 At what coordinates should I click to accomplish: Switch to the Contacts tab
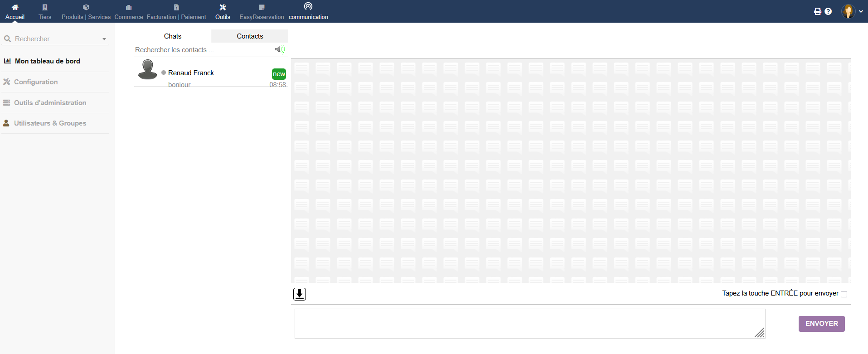[x=250, y=36]
